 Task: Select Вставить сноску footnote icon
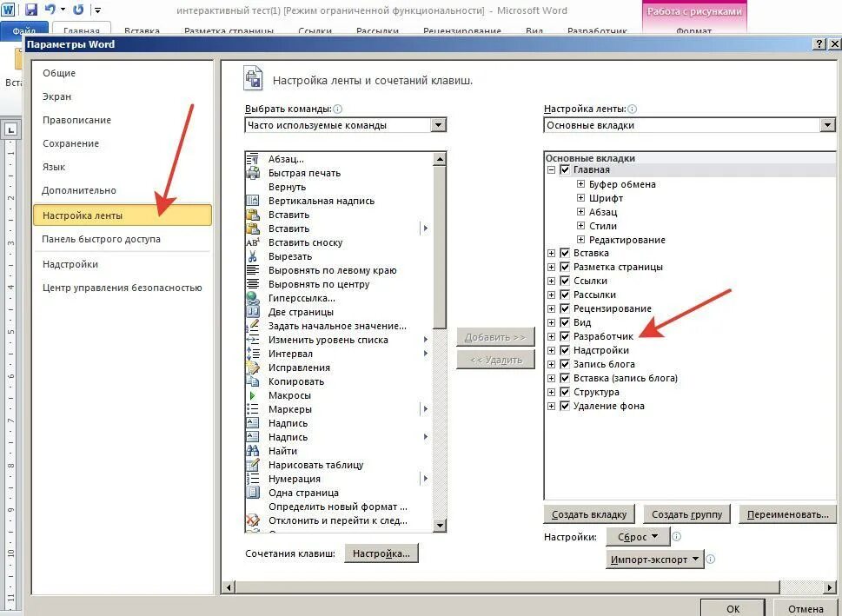(x=252, y=242)
